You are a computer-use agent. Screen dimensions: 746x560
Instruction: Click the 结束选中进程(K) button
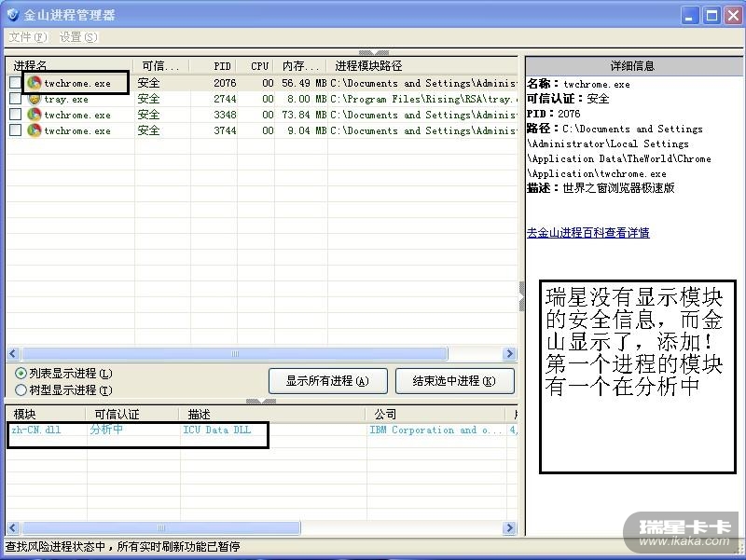click(x=454, y=381)
